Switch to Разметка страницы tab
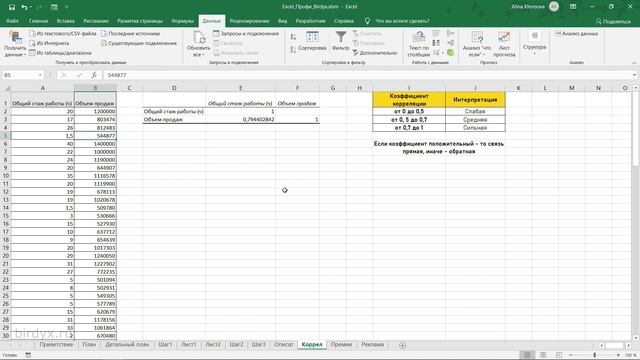The height and width of the screenshot is (360, 640). pyautogui.click(x=140, y=21)
